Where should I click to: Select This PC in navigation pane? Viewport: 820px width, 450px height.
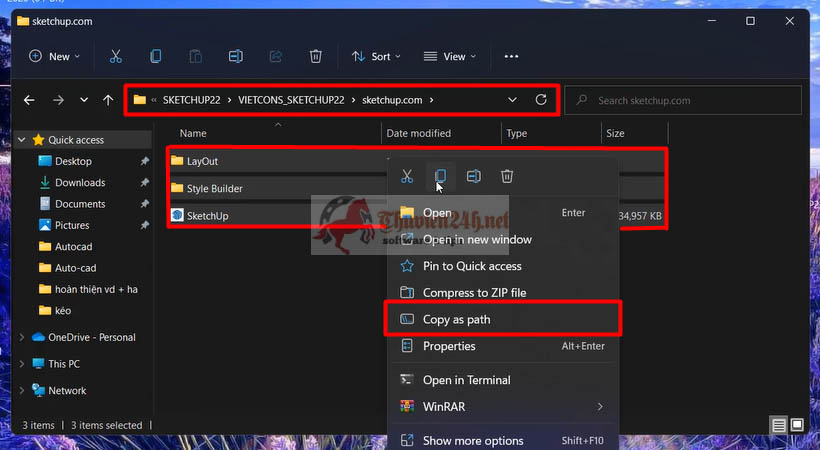(64, 364)
